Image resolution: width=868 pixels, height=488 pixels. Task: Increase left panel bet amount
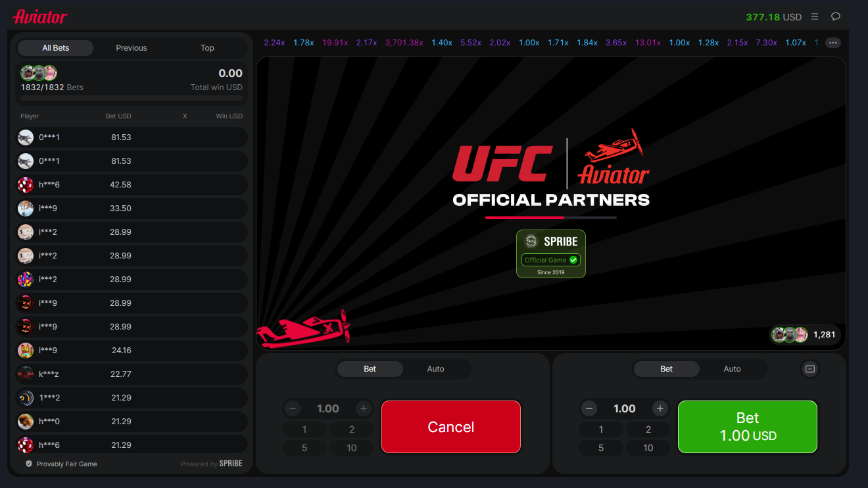coord(363,408)
